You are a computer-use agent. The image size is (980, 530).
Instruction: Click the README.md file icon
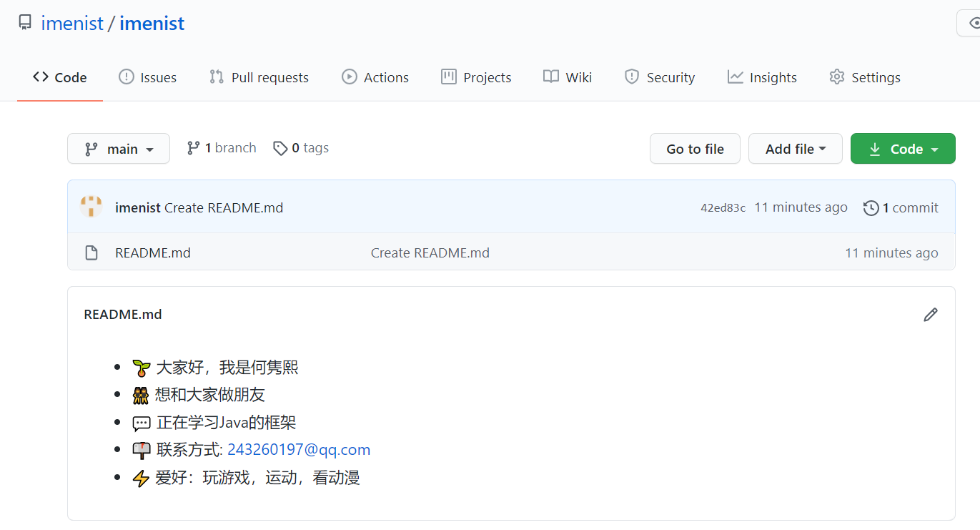91,253
